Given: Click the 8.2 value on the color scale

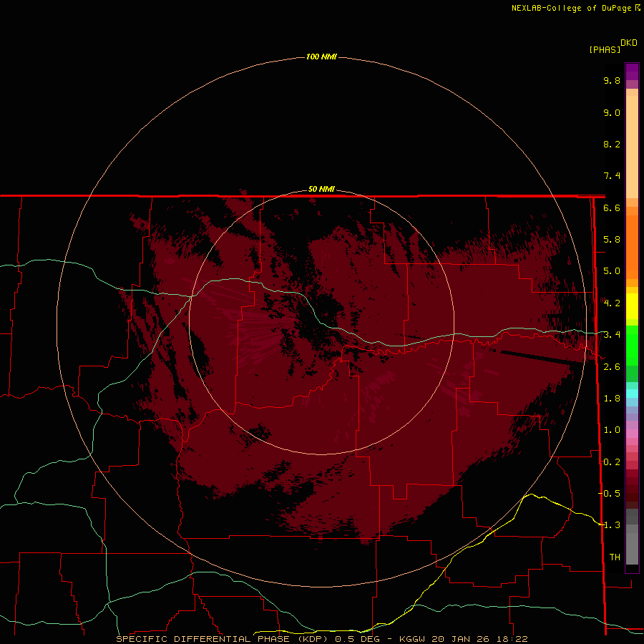Looking at the screenshot, I should pos(612,144).
